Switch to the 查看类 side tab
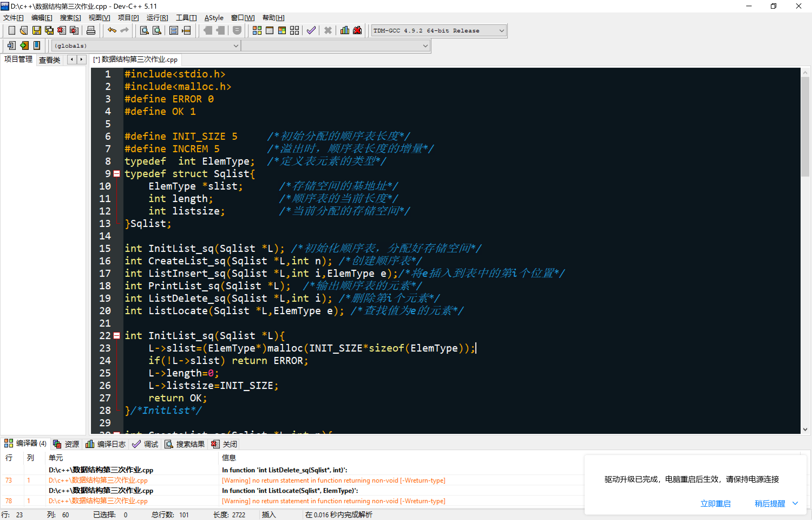The height and width of the screenshot is (520, 812). point(49,60)
